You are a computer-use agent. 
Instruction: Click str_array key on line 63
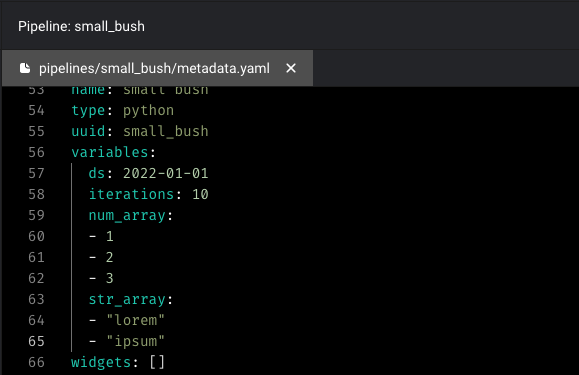[x=127, y=300]
